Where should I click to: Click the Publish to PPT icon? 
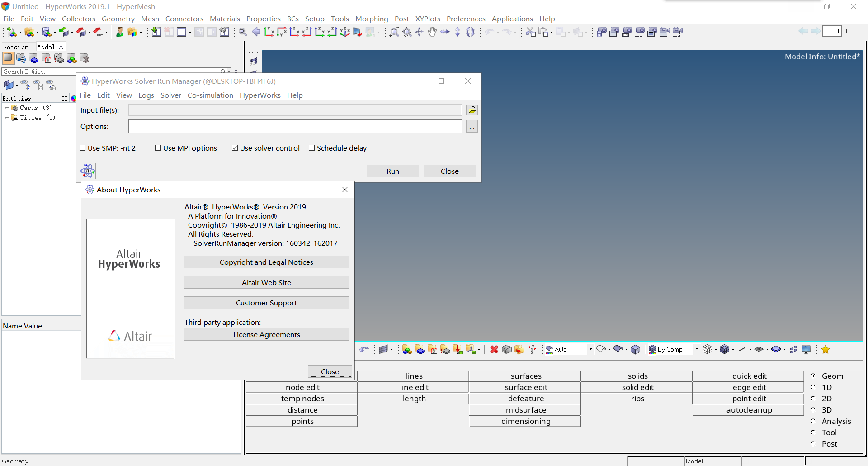point(98,32)
